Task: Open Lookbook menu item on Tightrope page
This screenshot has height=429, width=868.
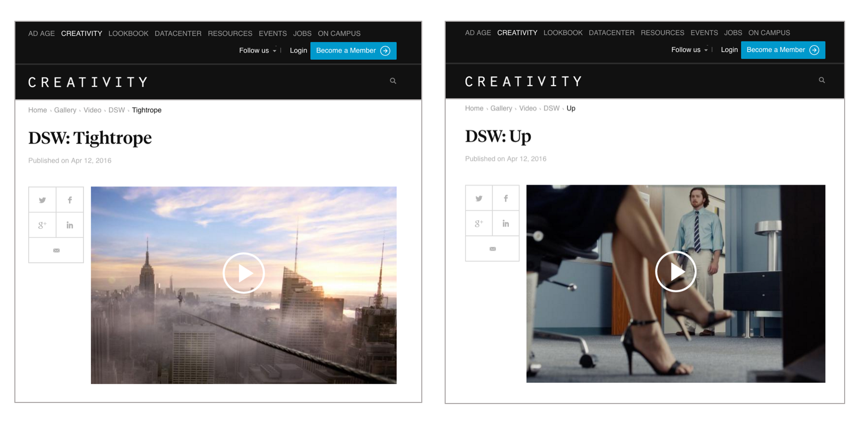Action: (129, 33)
